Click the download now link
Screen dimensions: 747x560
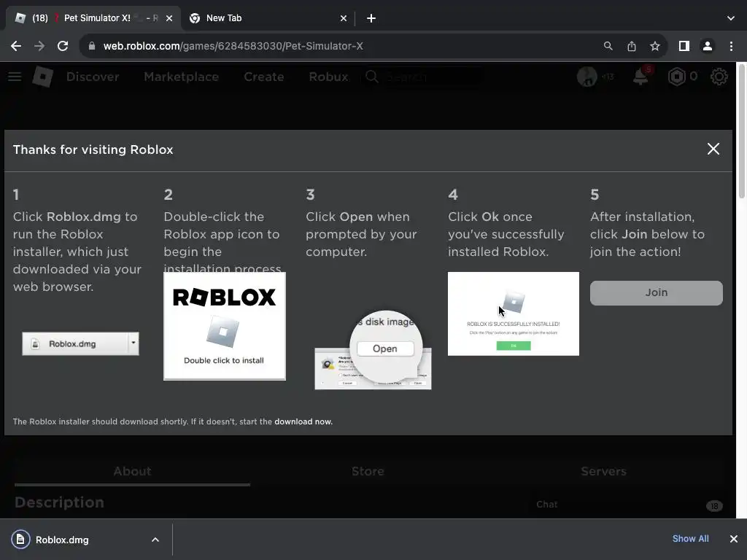[303, 421]
